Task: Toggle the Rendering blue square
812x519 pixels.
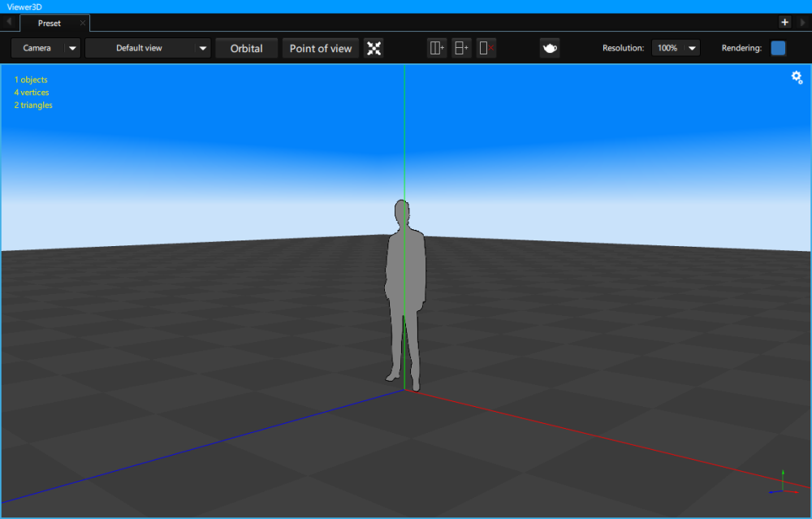Action: click(778, 48)
